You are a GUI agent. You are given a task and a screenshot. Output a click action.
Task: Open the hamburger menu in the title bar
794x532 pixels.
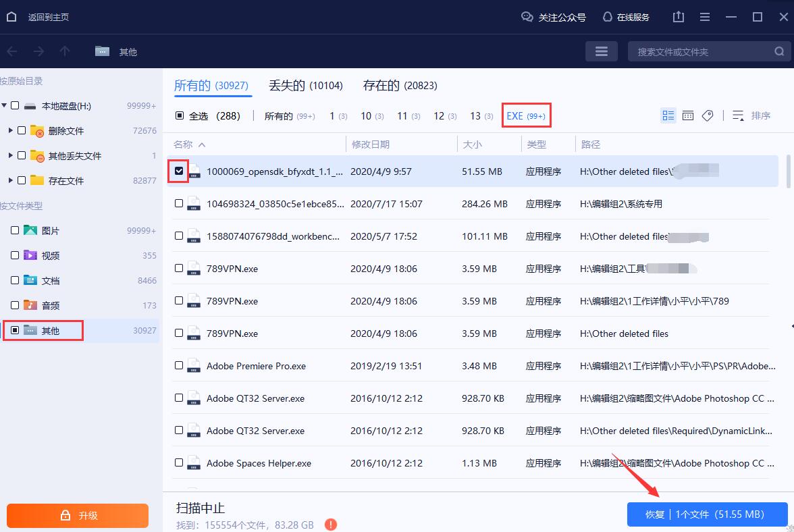(x=704, y=16)
